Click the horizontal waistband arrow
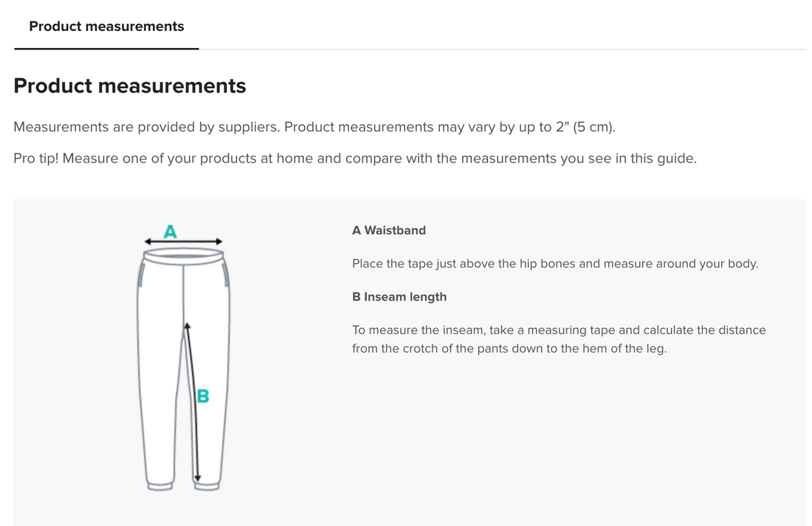This screenshot has width=812, height=526. pos(184,242)
